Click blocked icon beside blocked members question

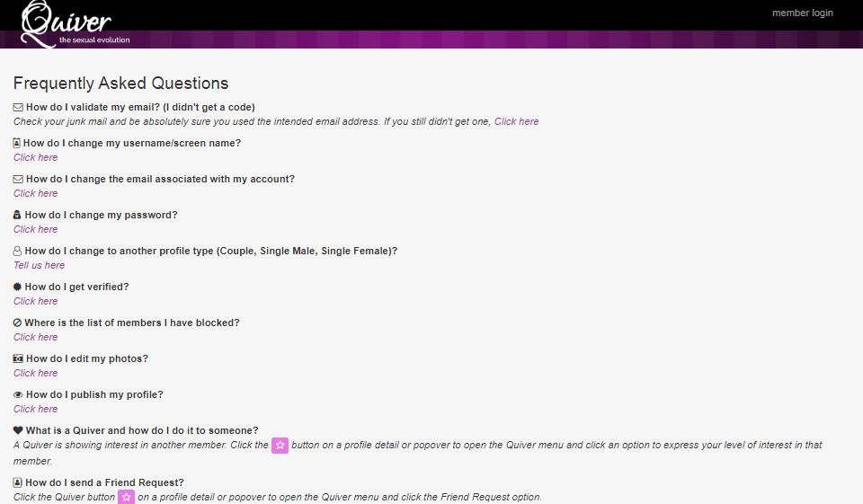(x=17, y=323)
